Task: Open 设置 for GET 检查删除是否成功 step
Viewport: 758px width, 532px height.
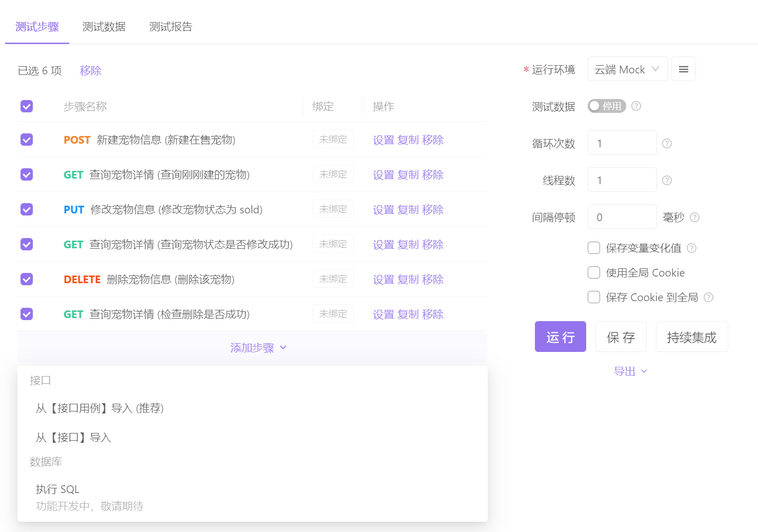Action: click(x=384, y=314)
